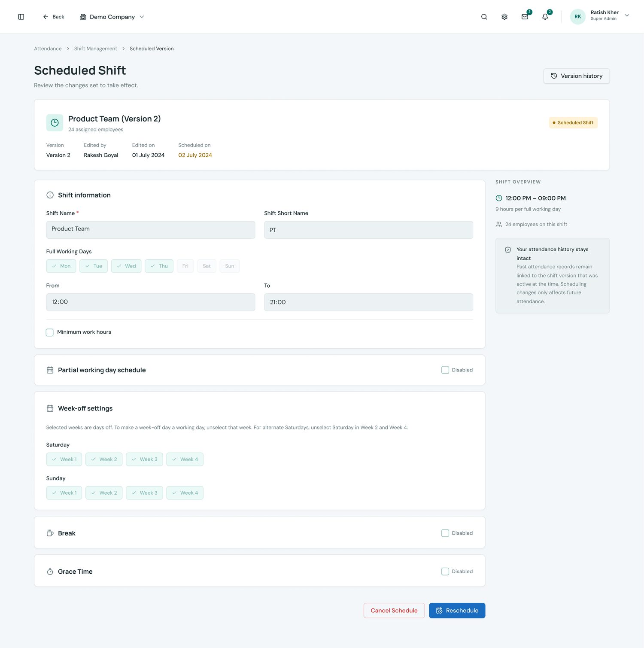
Task: Click the Grace Time stopwatch icon
Action: pos(50,572)
